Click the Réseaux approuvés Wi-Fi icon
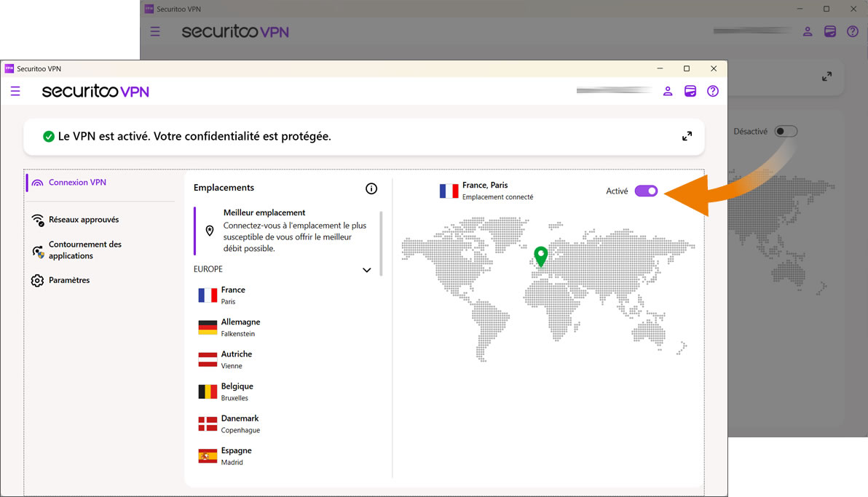868x497 pixels. coord(38,220)
